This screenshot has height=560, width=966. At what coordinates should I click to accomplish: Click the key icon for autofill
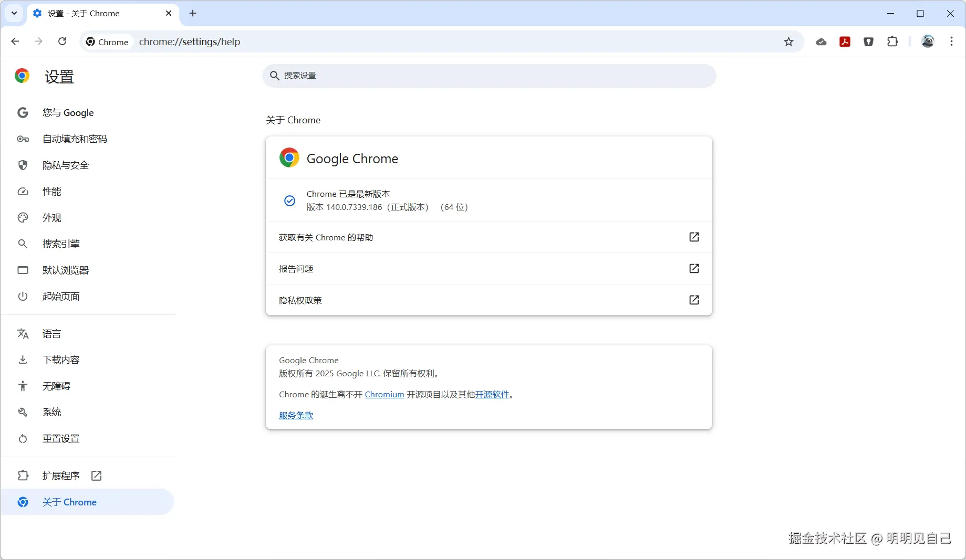click(x=23, y=139)
